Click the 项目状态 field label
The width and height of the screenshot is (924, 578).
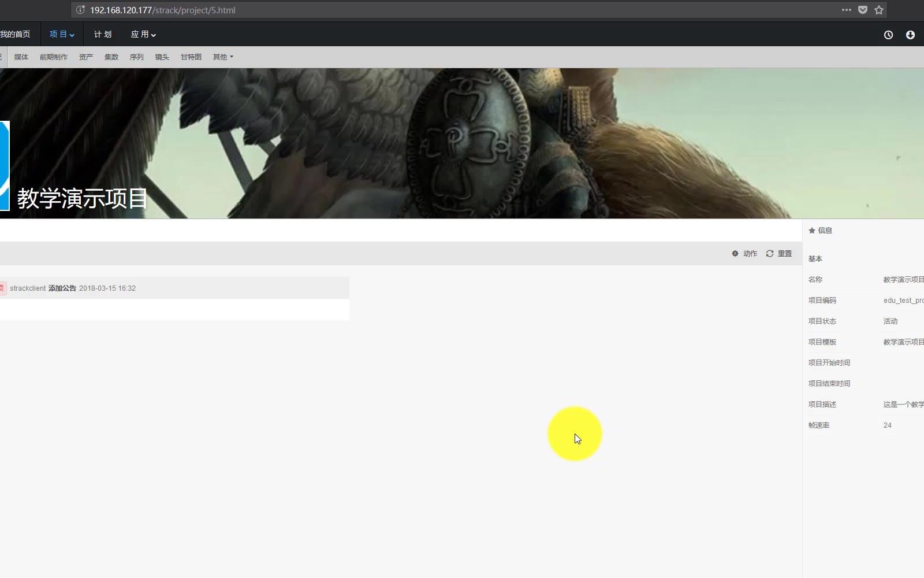tap(822, 321)
